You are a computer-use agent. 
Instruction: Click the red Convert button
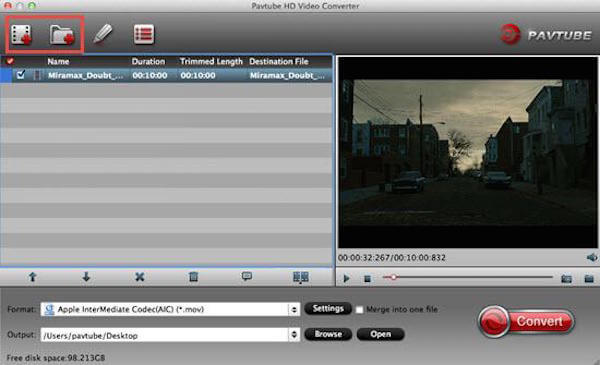pos(527,321)
